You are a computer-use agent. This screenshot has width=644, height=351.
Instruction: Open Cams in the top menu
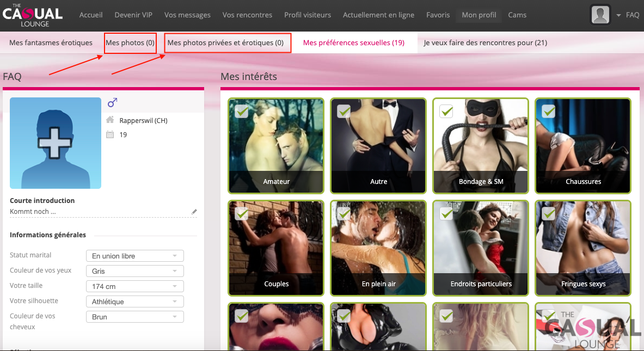click(517, 15)
